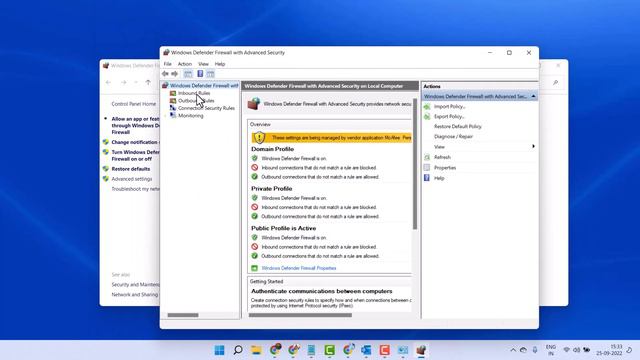Click Security and Maintenance link
This screenshot has height=360, width=640.
click(x=135, y=284)
